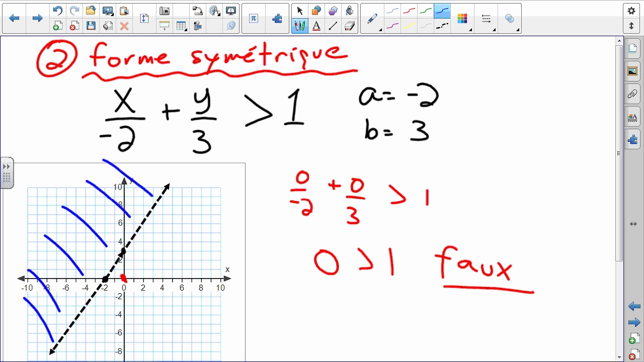644x362 pixels.
Task: Move sidebar using horizontal double arrow
Action: [x=633, y=224]
